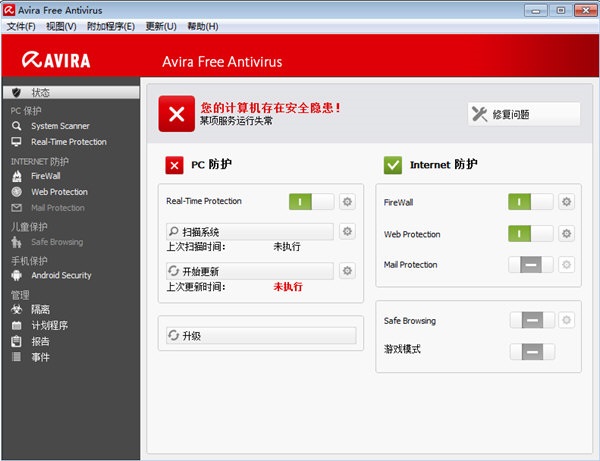Click the Web Protection globe icon in sidebar
Screen dimensions: 600x461
(x=16, y=192)
